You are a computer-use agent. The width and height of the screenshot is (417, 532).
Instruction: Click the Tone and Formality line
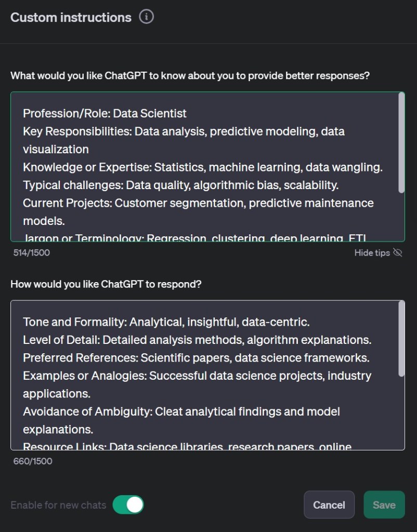[166, 322]
